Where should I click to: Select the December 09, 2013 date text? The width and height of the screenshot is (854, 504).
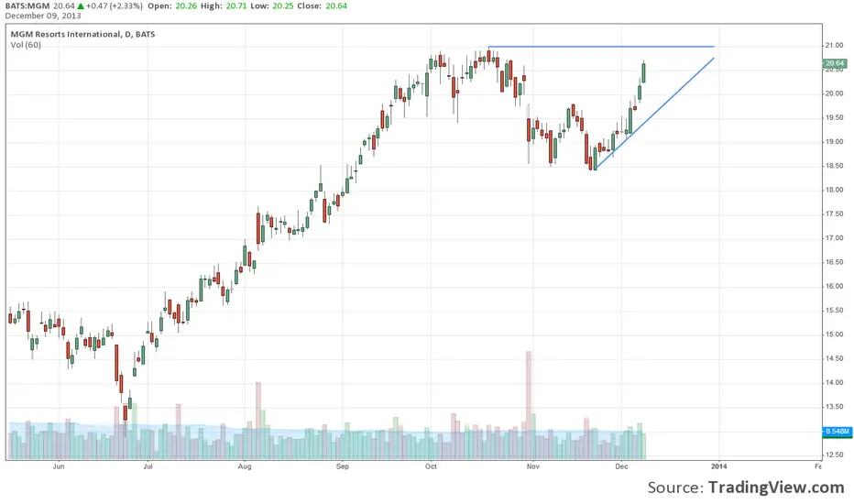coord(43,16)
